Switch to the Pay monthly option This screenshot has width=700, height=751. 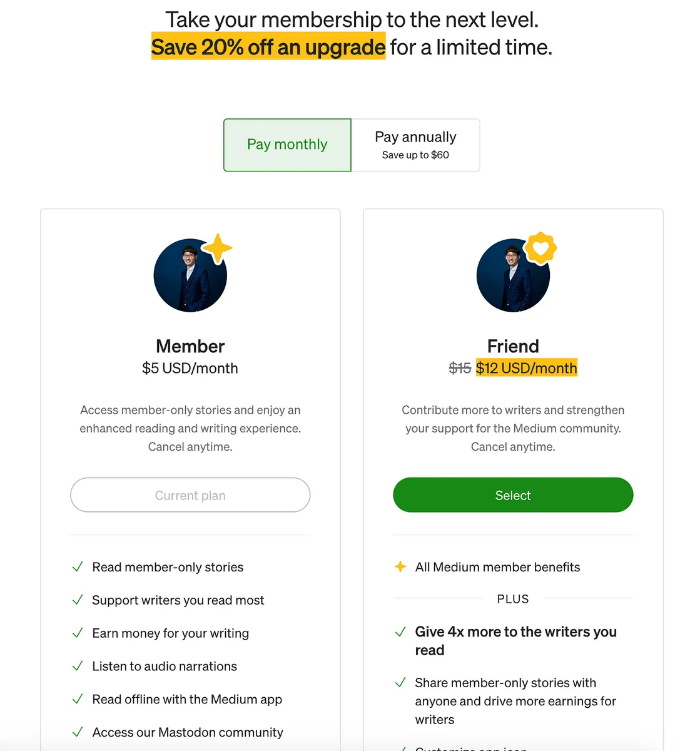click(287, 145)
